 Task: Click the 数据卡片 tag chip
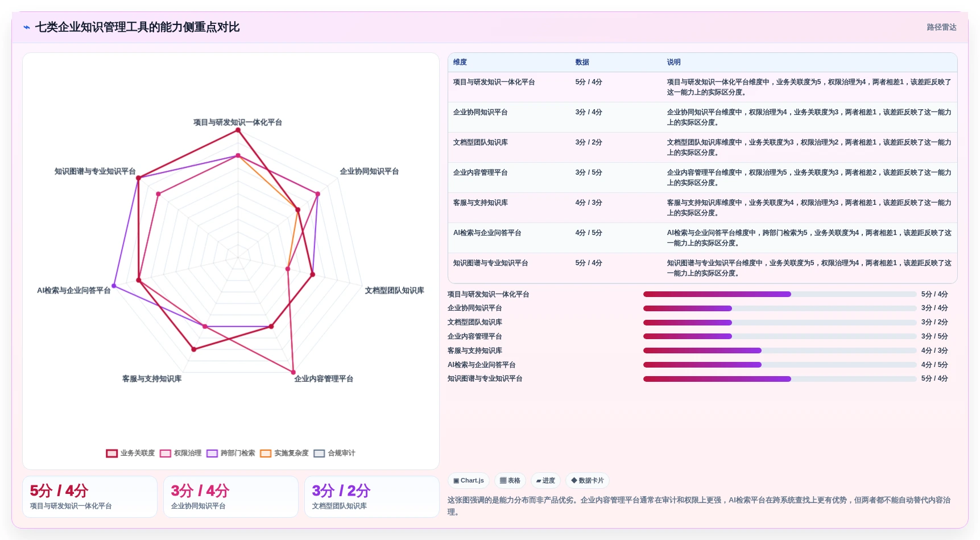pos(588,481)
